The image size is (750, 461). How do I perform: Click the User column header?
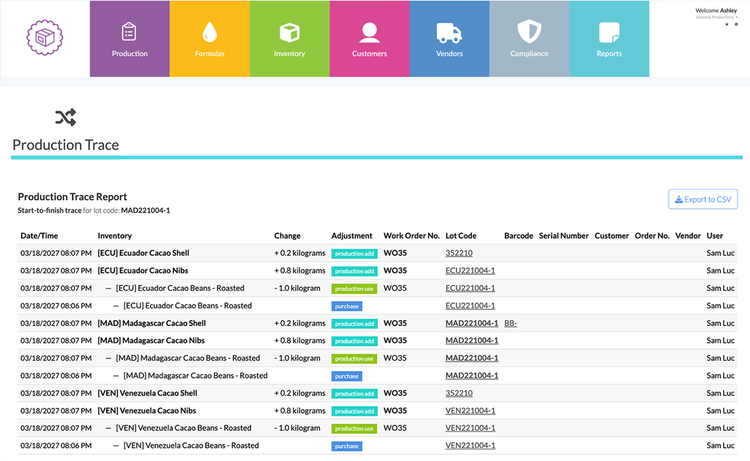(x=715, y=236)
